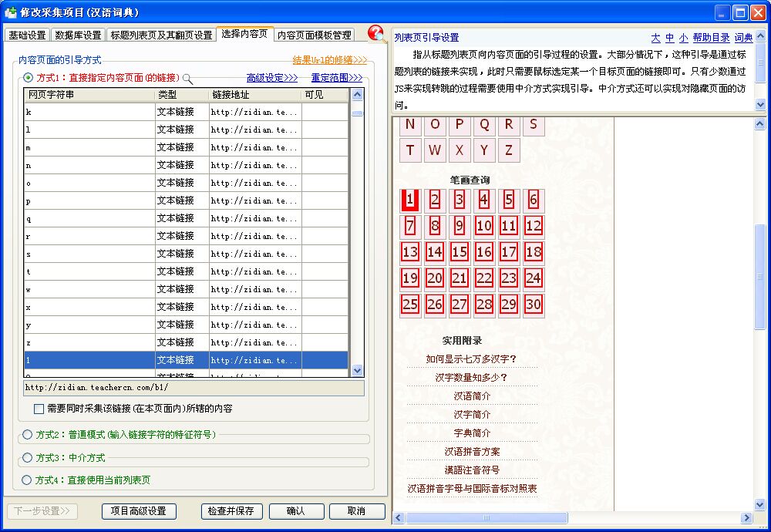
Task: Click the red help magnifier icon
Action: (x=376, y=34)
